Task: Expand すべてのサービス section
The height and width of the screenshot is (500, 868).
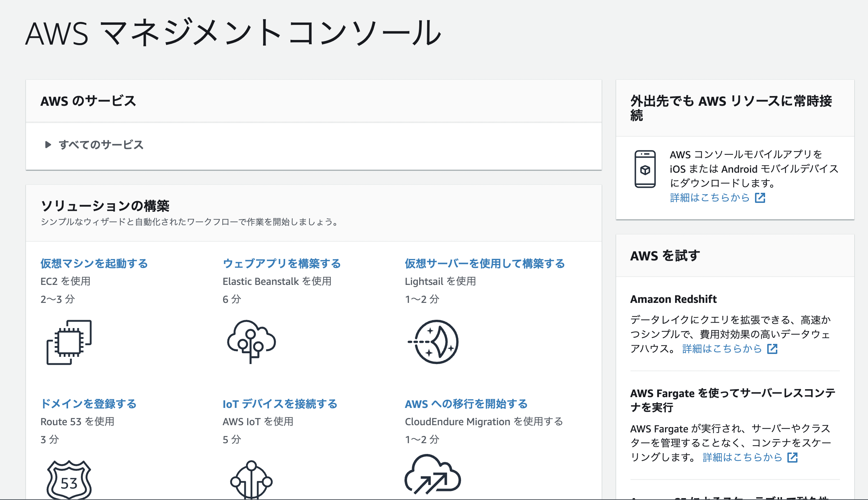Action: pyautogui.click(x=101, y=145)
